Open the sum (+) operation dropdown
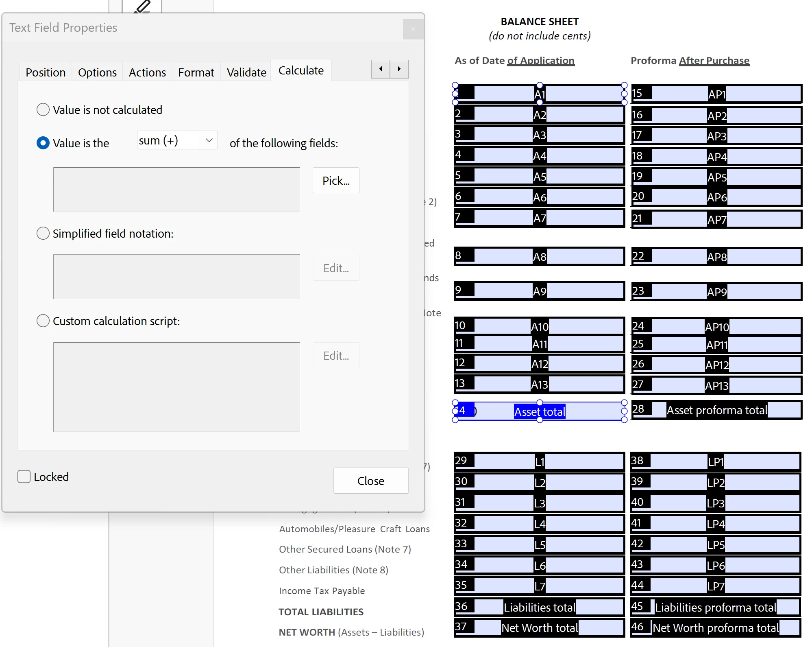Viewport: 812px width, 647px height. [177, 140]
